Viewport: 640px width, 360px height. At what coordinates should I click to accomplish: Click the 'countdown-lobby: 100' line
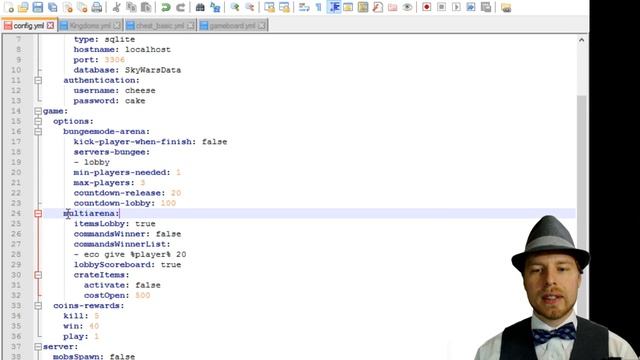124,203
